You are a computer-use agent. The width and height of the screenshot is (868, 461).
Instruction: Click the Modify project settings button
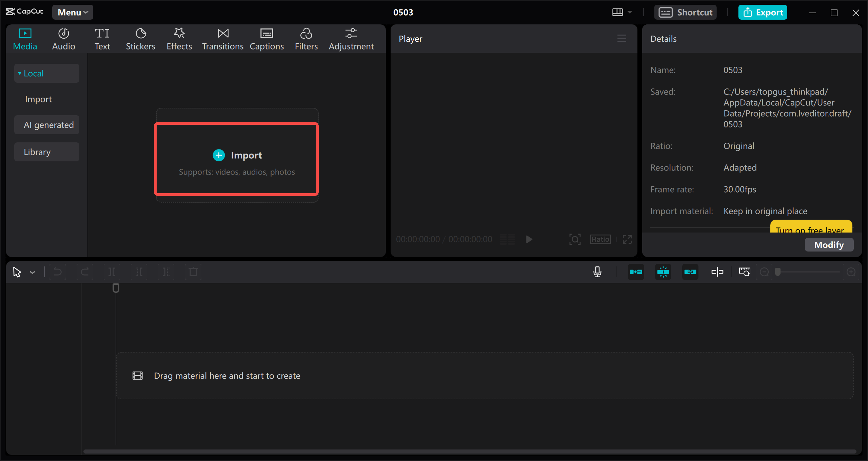click(x=829, y=244)
